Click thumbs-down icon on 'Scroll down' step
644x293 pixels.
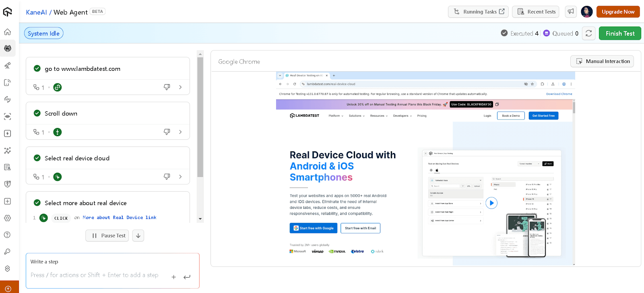tap(167, 132)
